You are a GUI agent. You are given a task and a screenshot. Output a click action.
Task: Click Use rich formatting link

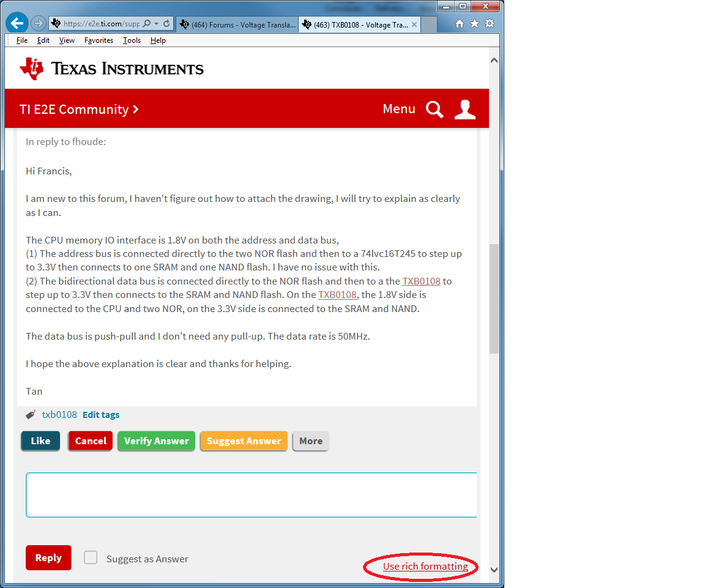425,567
